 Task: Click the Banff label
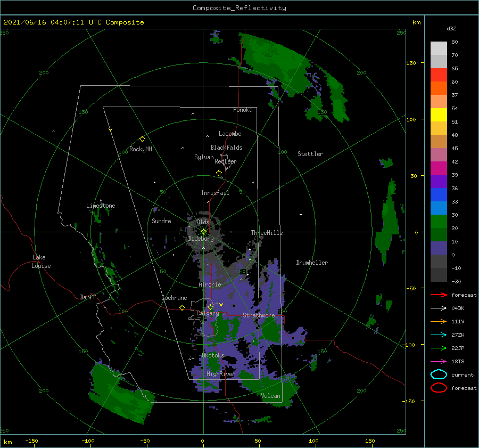click(x=88, y=297)
